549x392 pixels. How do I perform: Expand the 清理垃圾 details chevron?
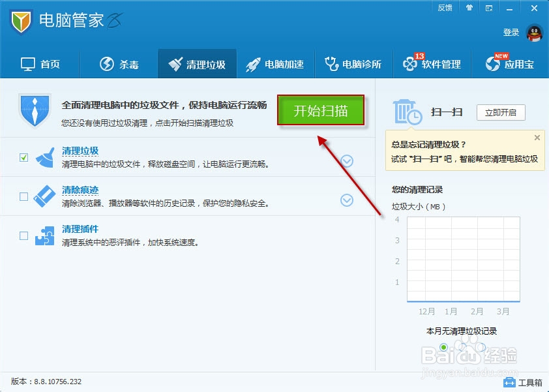coord(347,160)
